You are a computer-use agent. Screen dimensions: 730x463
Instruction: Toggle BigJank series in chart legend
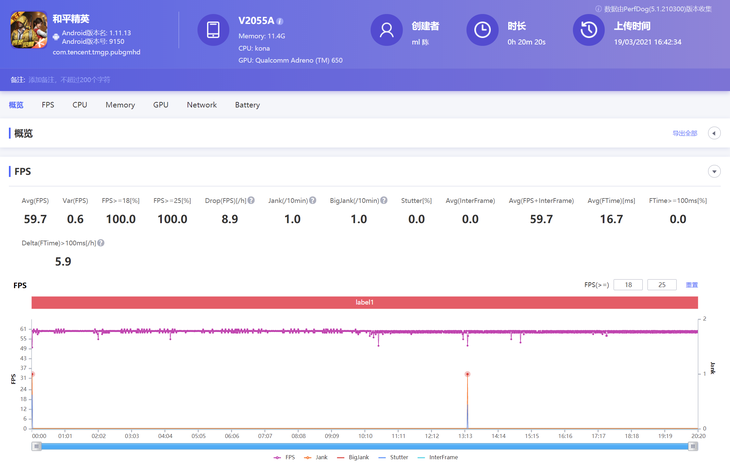pos(353,457)
